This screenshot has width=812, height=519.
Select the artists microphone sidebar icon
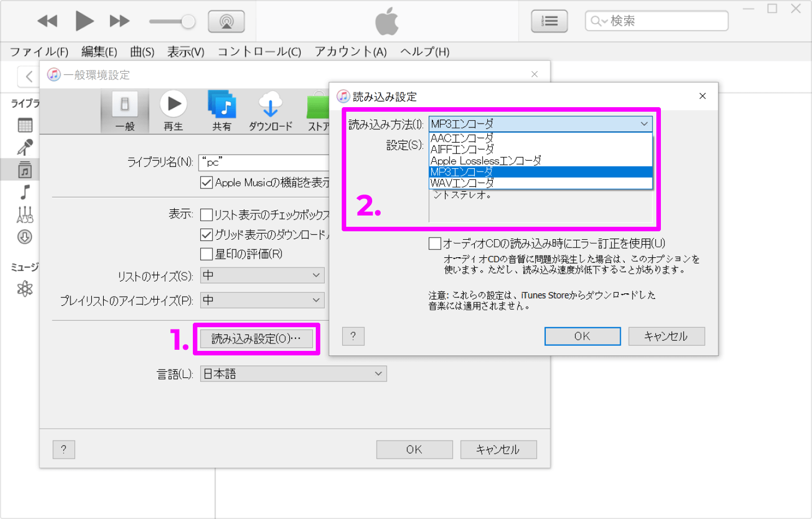pos(25,147)
